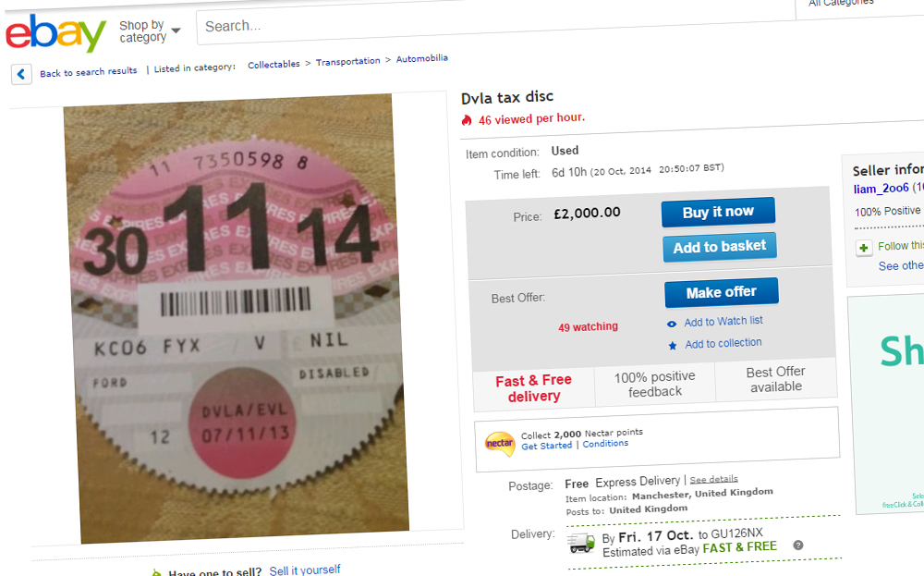This screenshot has width=924, height=576.
Task: Open the Collectables breadcrumb
Action: [x=274, y=65]
